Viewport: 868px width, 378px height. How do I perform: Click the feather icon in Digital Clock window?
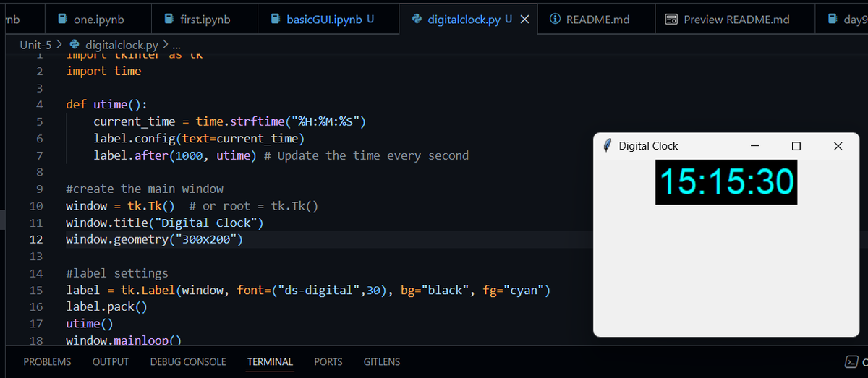(x=608, y=145)
